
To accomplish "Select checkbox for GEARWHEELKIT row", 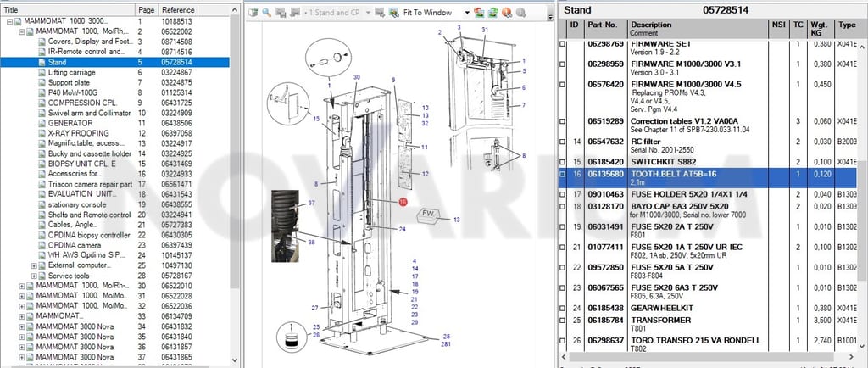I will tap(563, 309).
